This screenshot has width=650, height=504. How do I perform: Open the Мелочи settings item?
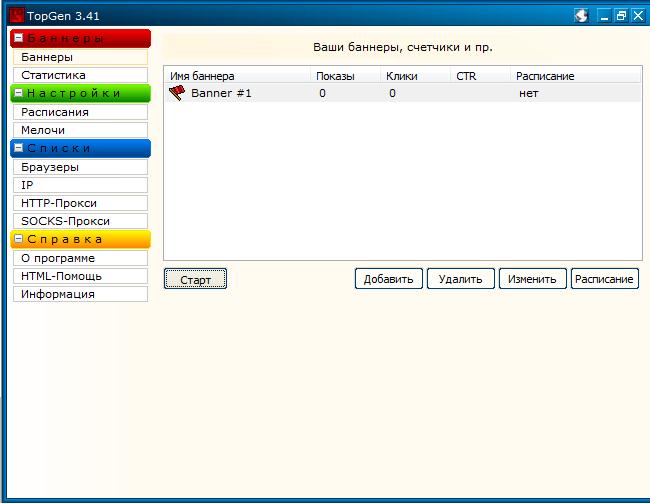[80, 130]
